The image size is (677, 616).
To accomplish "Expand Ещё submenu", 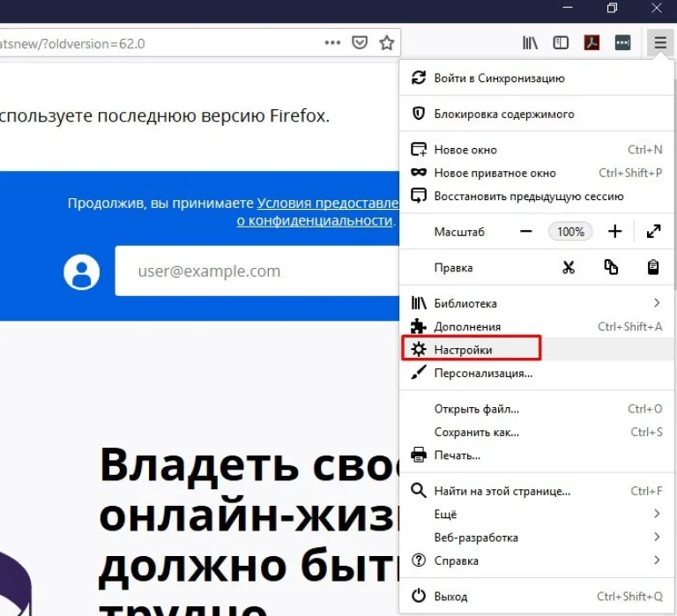I will click(x=536, y=514).
